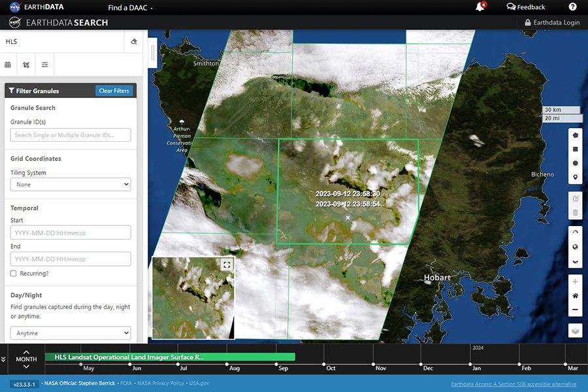Viewport: 588px width, 392px height.
Task: Select the polygon spatial search tool
Action: pos(575,135)
